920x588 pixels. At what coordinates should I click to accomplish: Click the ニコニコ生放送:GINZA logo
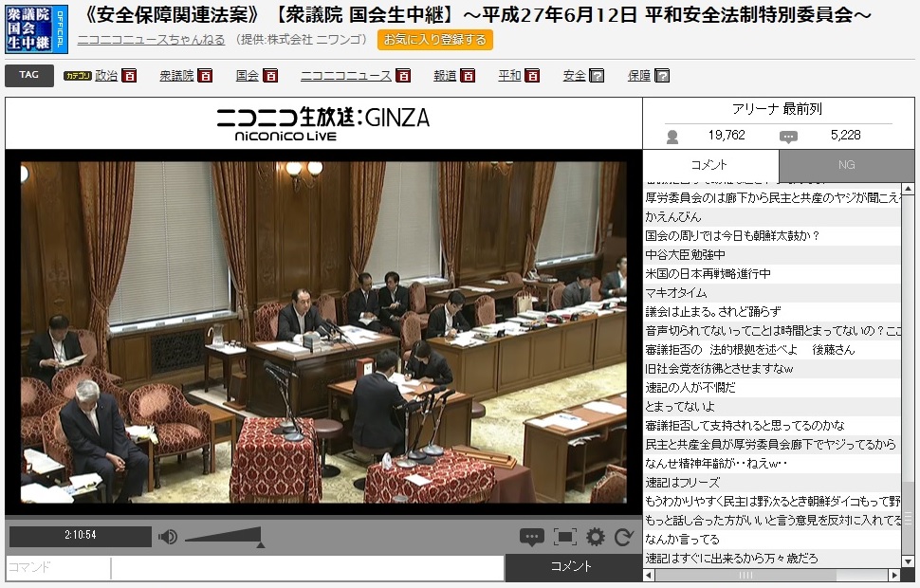(x=323, y=124)
